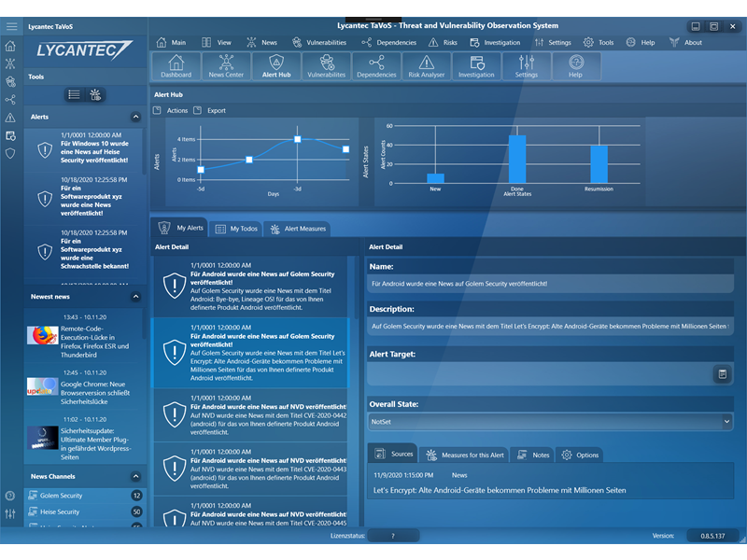Open the Help menu in menu bar
This screenshot has width=747, height=560.
(641, 42)
